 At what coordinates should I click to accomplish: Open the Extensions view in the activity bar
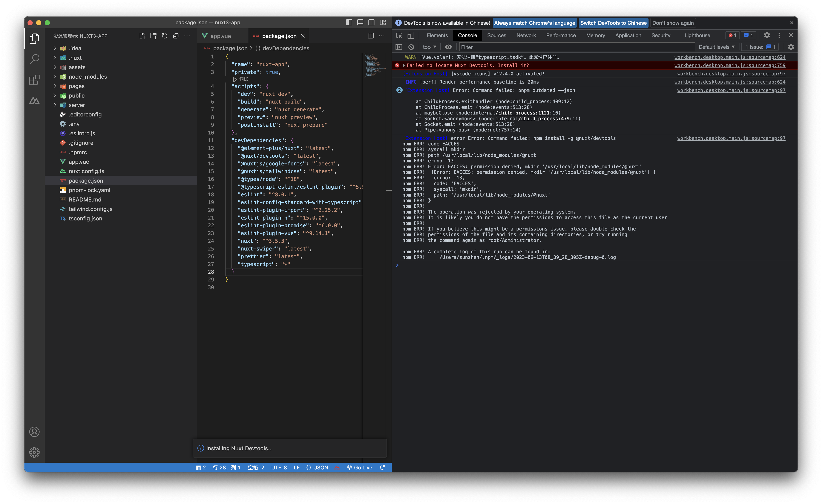(34, 80)
